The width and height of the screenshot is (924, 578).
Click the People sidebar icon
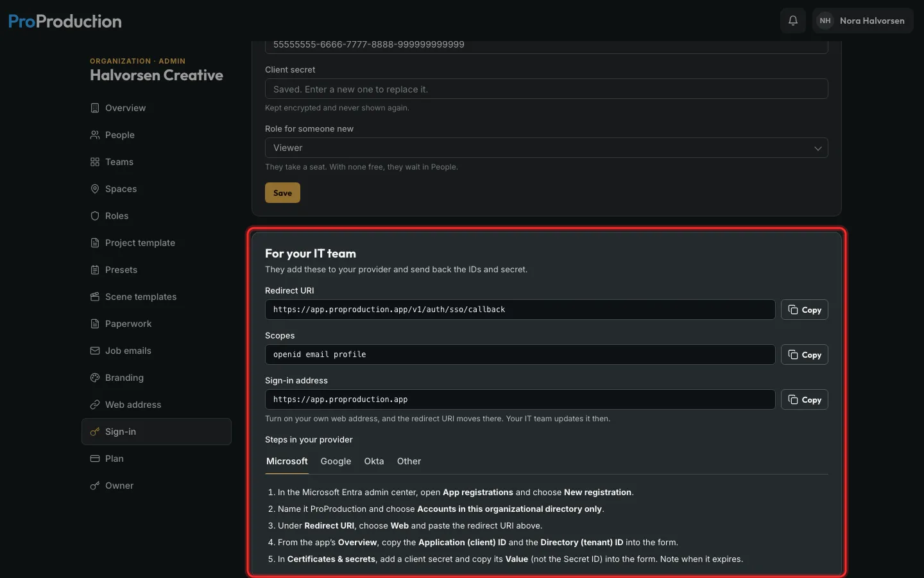(95, 135)
